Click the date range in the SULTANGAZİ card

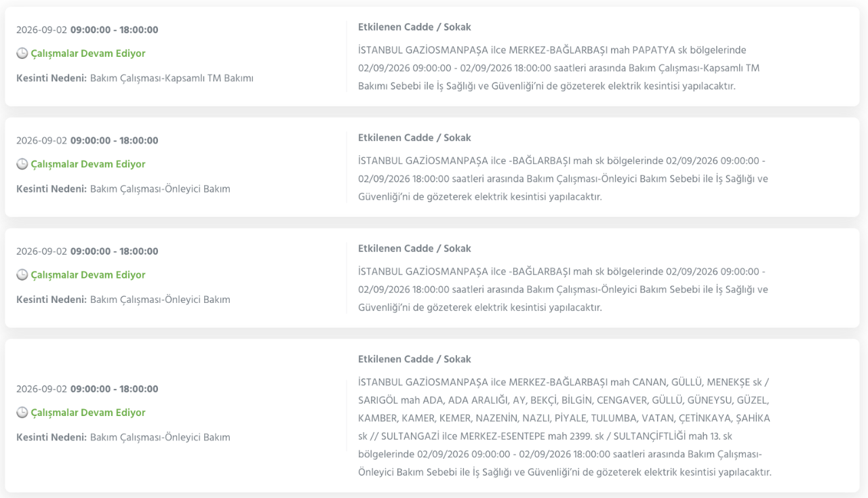coord(87,389)
